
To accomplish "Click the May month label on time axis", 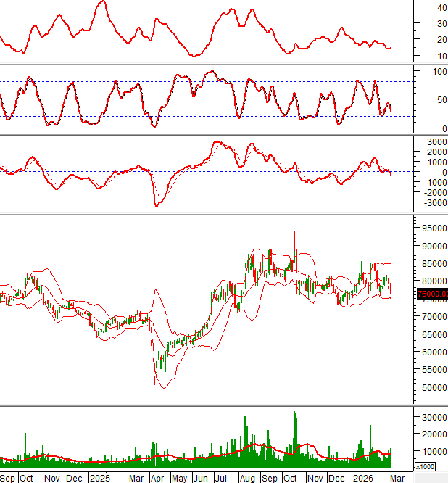I will tap(178, 478).
